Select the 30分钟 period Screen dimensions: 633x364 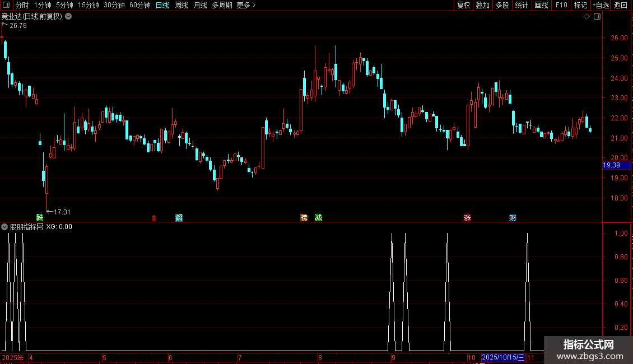tap(114, 5)
